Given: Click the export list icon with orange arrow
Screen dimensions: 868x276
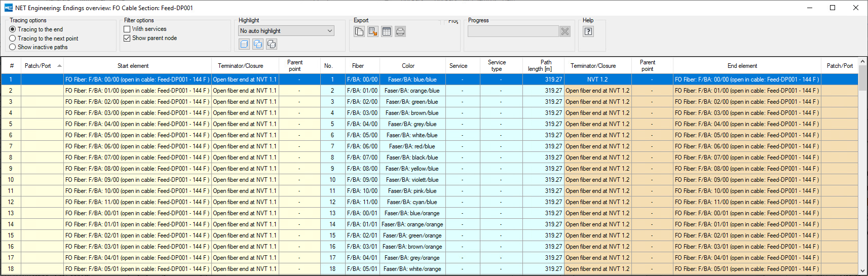Looking at the screenshot, I should 373,31.
